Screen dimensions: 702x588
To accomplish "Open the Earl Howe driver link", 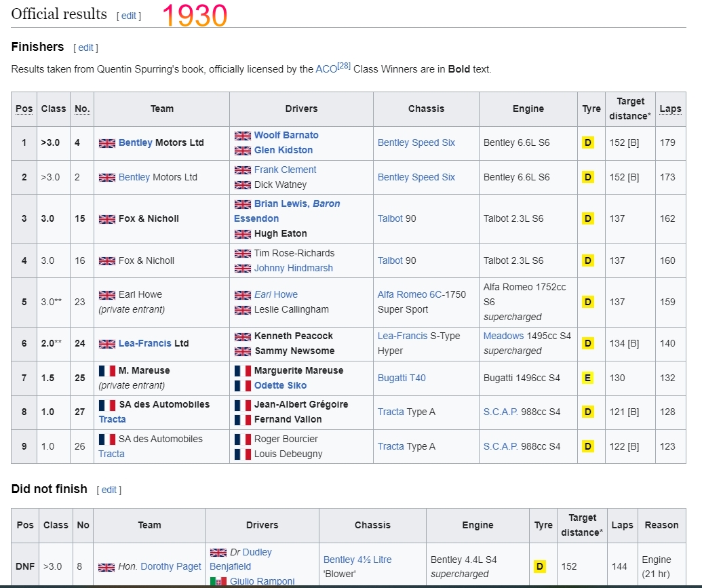I will [x=276, y=294].
